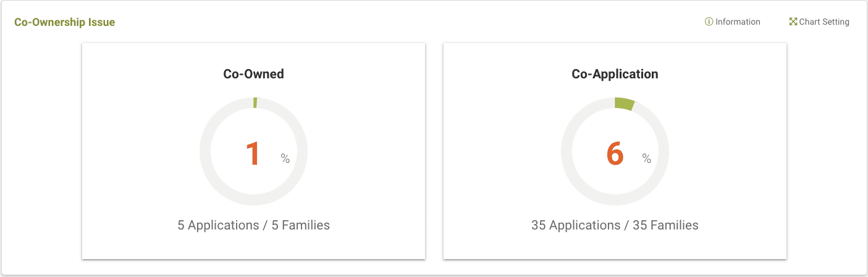Click the gray ring of Co-Owned donut
This screenshot has height=277, width=868.
205,152
